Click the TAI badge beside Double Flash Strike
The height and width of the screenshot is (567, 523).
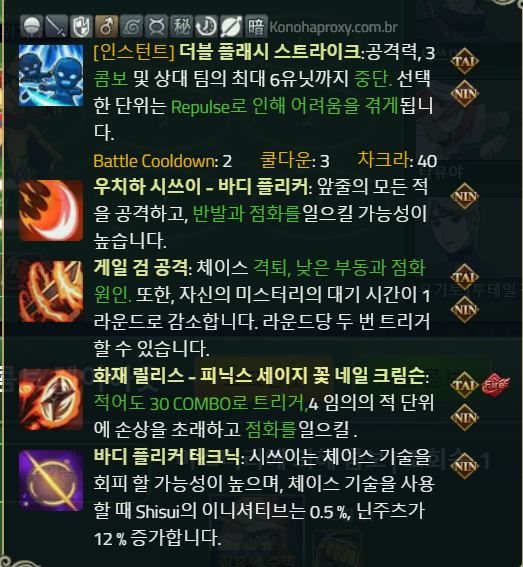click(465, 61)
